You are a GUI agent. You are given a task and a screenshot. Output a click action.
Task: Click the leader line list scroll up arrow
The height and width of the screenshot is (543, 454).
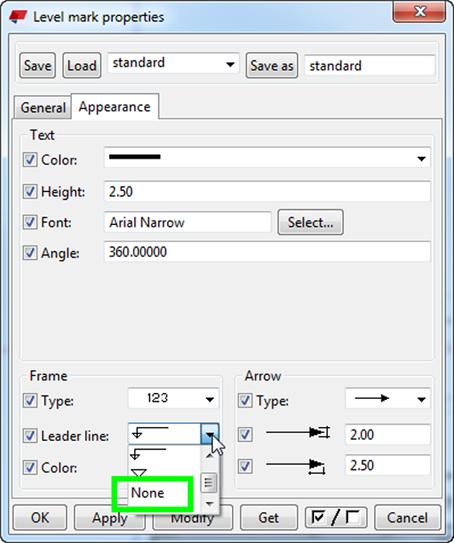click(x=209, y=456)
